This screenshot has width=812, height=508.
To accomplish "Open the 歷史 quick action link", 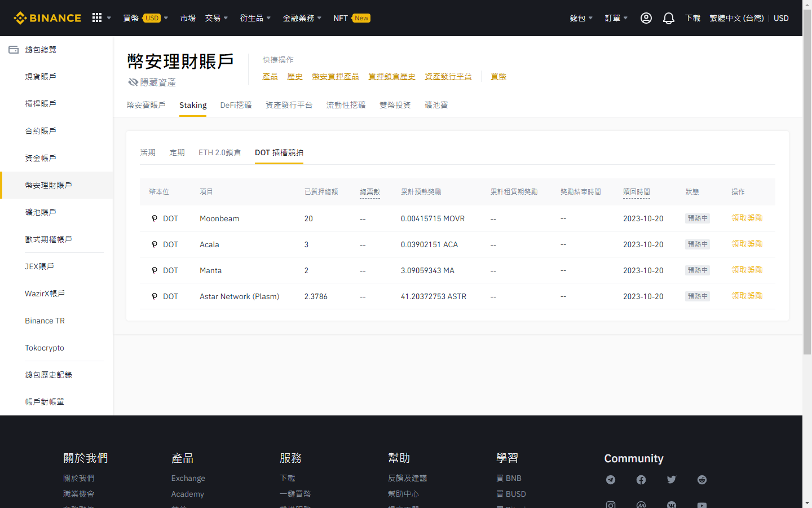I will click(x=295, y=76).
